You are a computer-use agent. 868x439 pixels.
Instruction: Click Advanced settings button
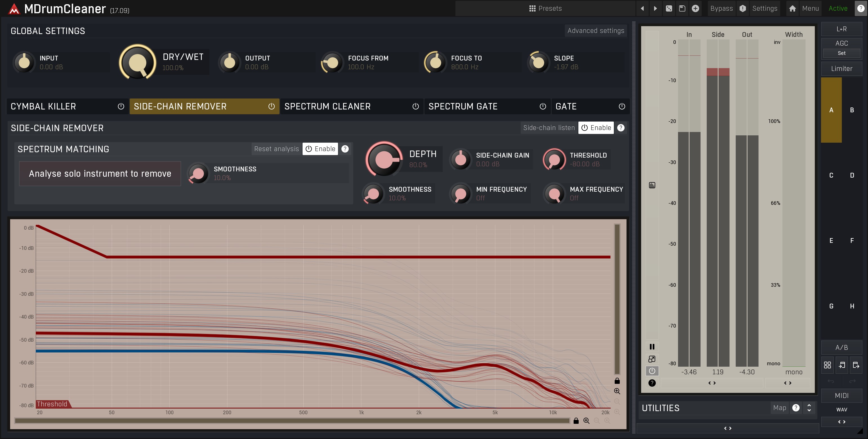click(x=596, y=31)
